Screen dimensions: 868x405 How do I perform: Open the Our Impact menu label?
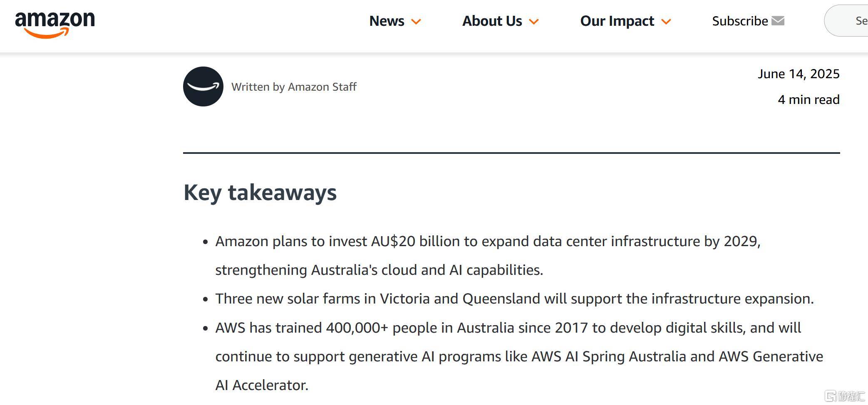617,21
